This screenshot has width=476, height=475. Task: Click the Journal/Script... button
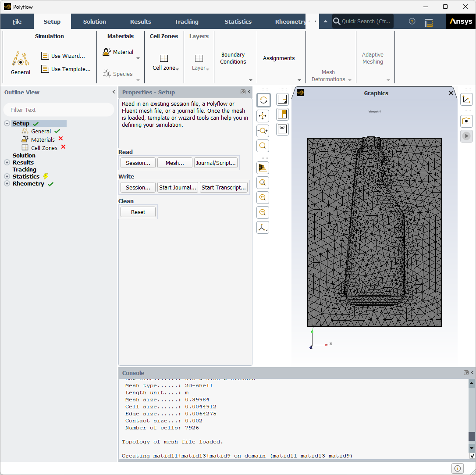tap(216, 163)
